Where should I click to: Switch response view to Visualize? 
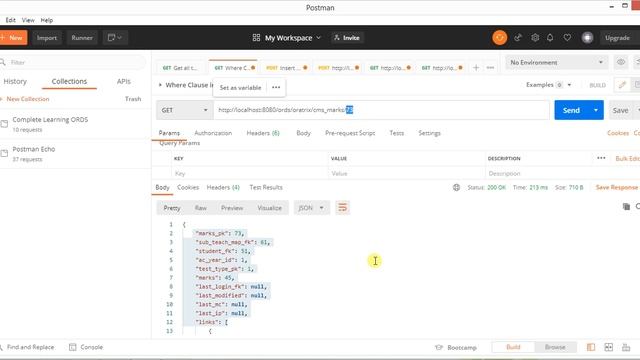pyautogui.click(x=269, y=208)
